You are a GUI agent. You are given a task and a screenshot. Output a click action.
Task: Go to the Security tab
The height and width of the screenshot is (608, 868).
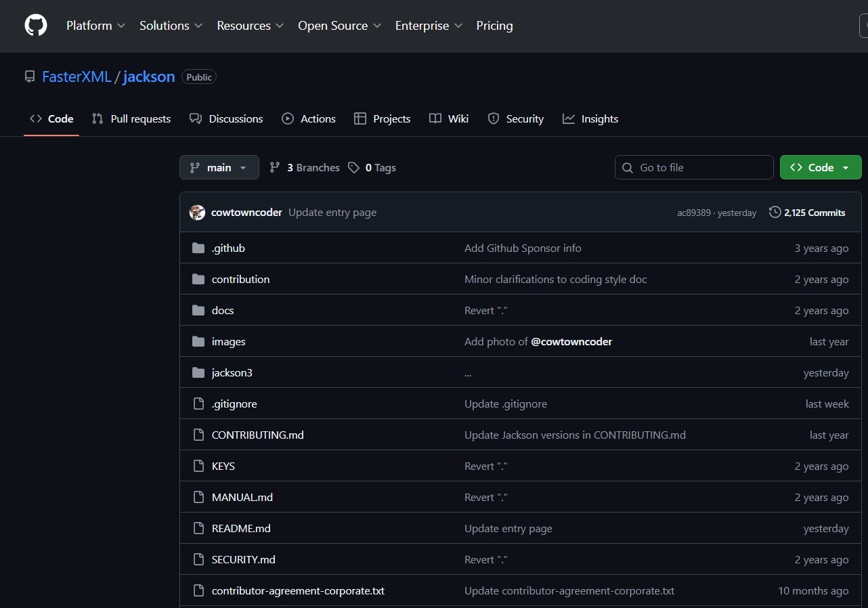[516, 119]
